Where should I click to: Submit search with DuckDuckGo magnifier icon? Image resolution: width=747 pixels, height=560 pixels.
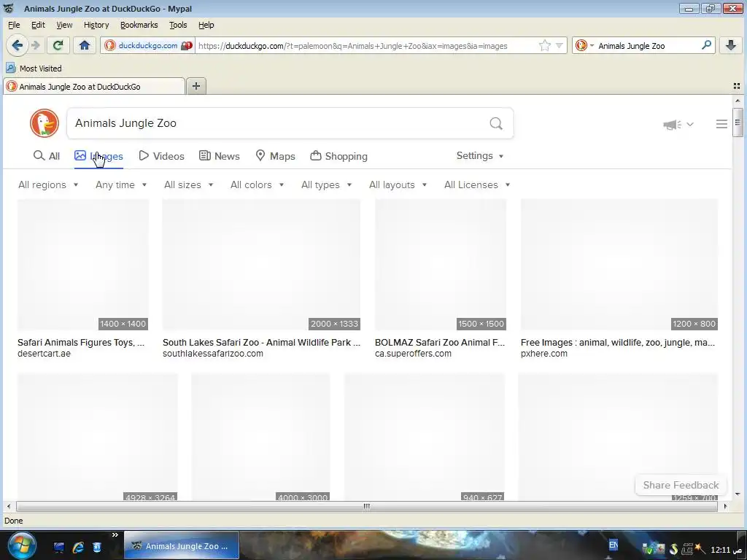[496, 123]
